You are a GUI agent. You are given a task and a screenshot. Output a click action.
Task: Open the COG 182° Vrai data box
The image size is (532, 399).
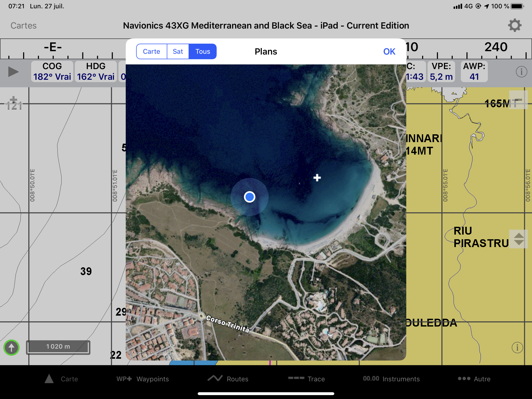[x=52, y=72]
